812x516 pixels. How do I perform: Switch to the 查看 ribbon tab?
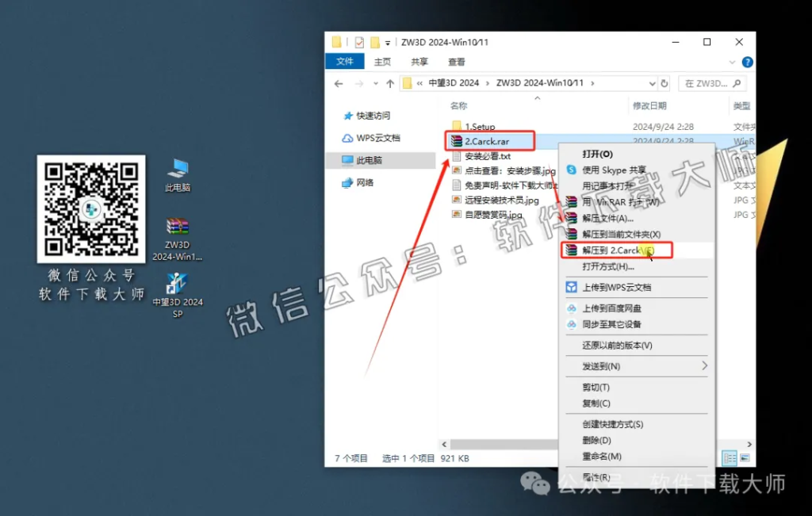456,61
